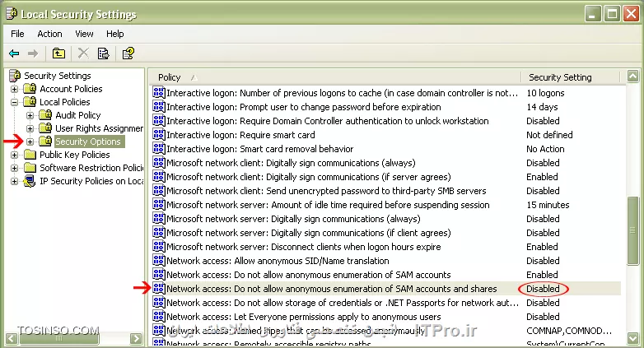
Task: Click the 'Not defined' setting value
Action: (549, 135)
